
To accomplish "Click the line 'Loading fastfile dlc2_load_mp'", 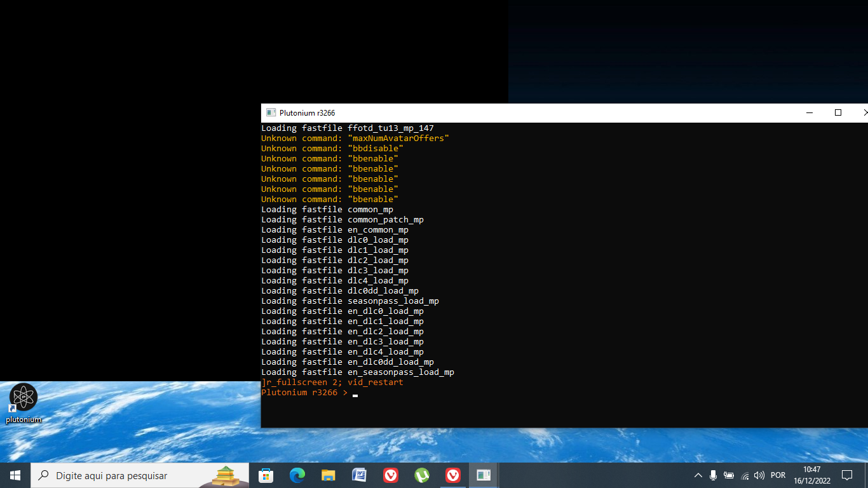I will [x=335, y=261].
